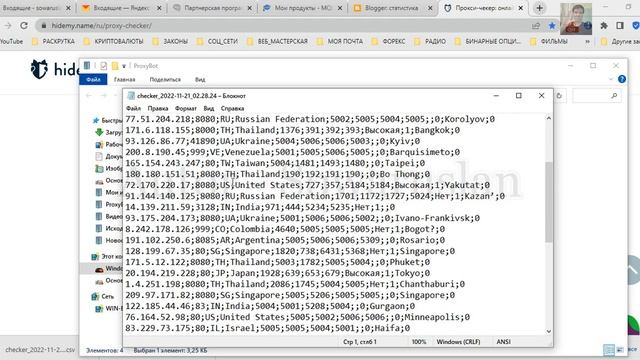
Task: Click the hidemy.name cat logo
Action: [x=39, y=69]
